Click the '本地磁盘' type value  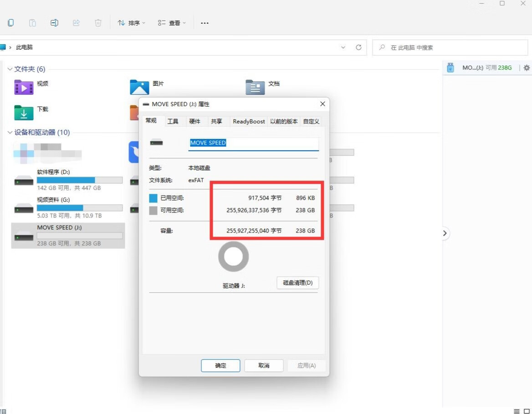pos(199,168)
